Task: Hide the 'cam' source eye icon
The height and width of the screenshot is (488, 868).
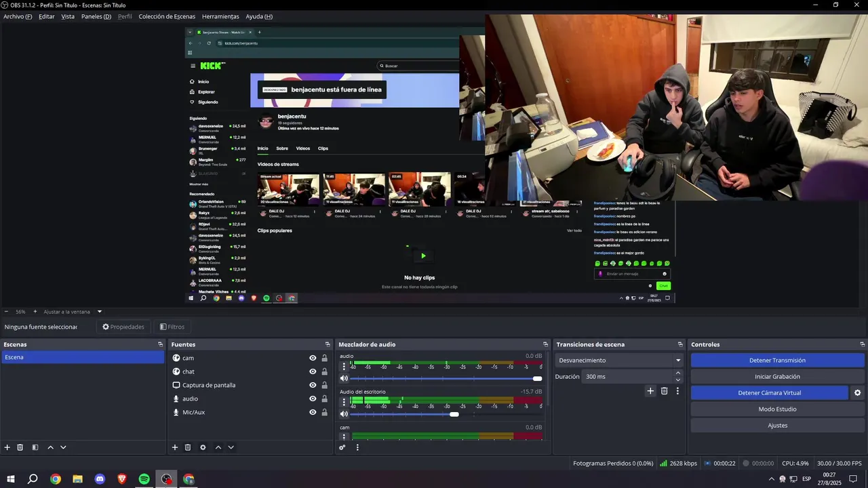Action: click(x=313, y=358)
